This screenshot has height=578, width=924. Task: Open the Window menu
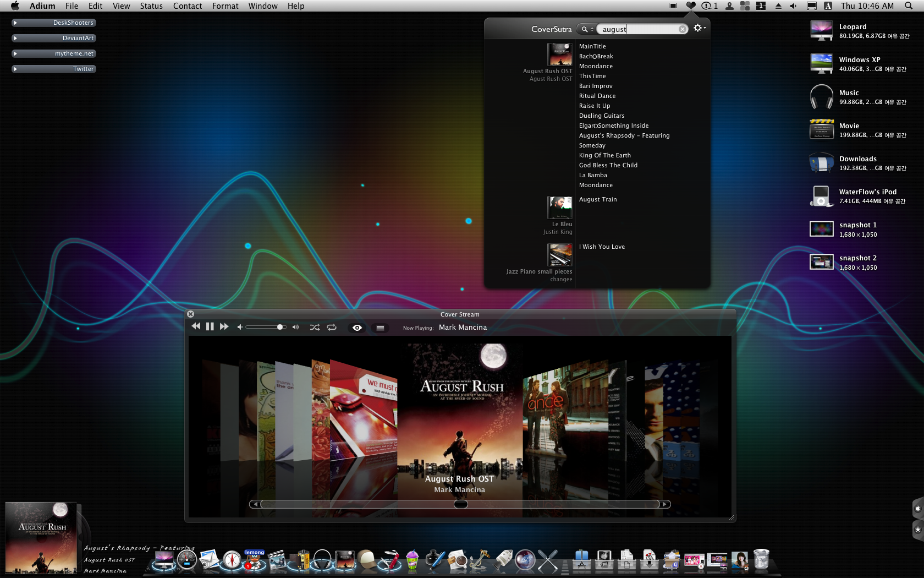(x=263, y=6)
